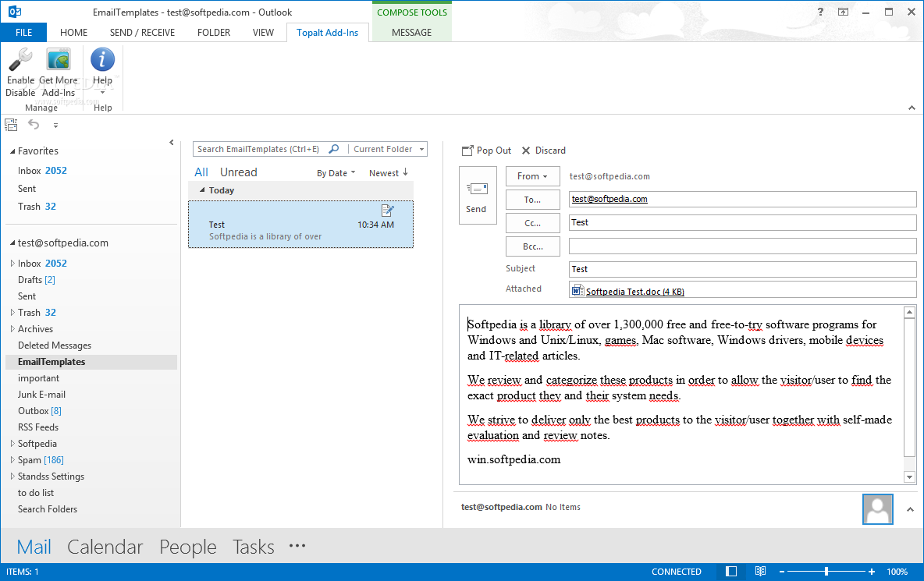Viewport: 924px width, 581px height.
Task: Select the Topalt Add-Ins tab
Action: click(x=328, y=33)
